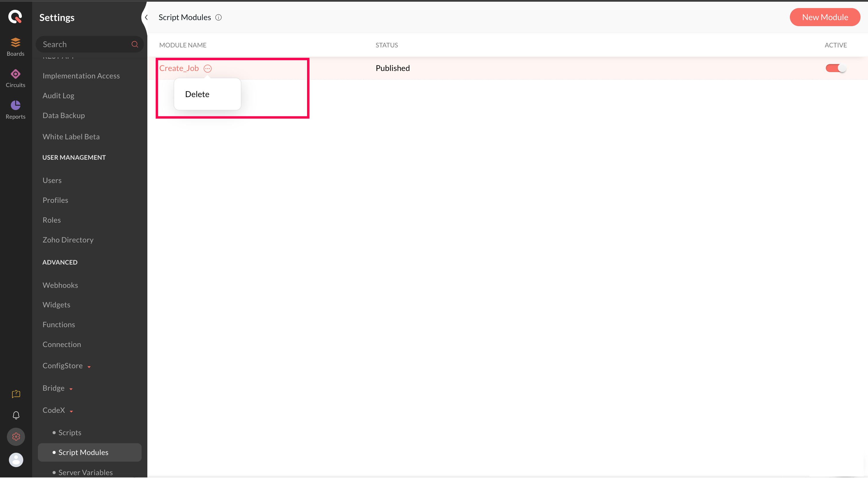The image size is (868, 478).
Task: Open the settings gear icon
Action: (16, 437)
